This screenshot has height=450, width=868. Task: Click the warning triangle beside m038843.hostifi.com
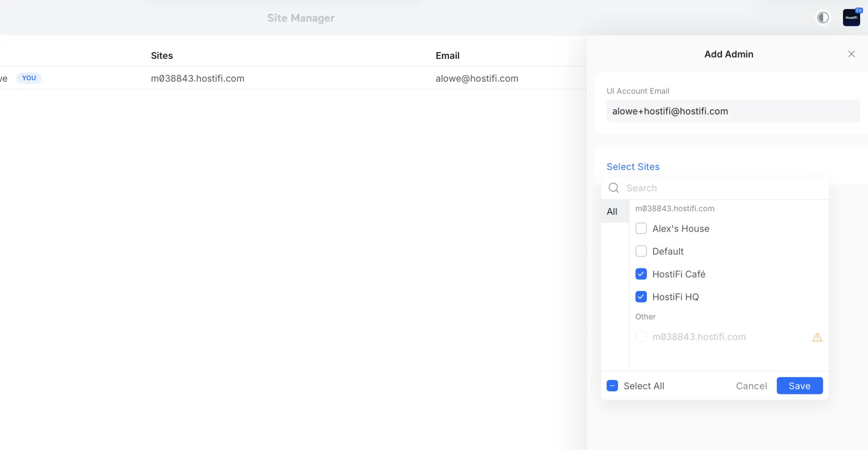pos(817,337)
